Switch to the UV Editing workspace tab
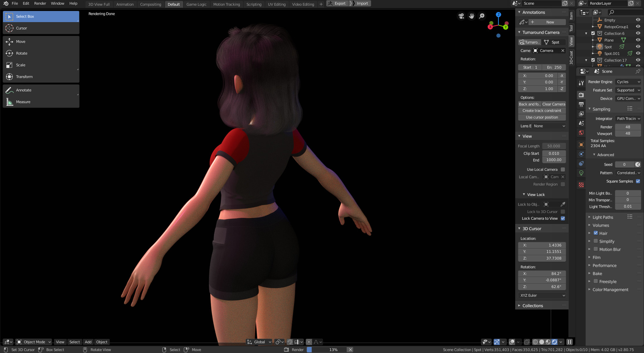 point(277,4)
